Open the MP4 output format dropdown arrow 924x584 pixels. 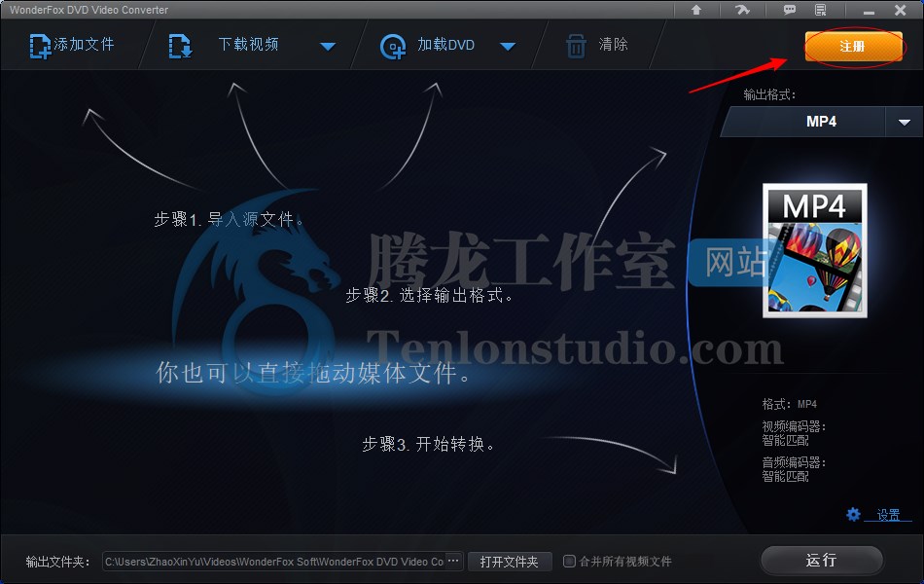coord(904,122)
